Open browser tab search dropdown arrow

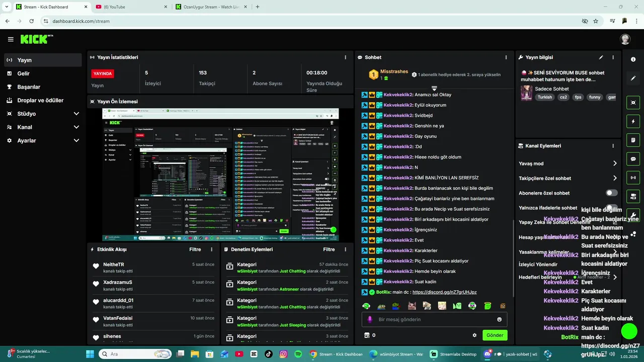(7, 7)
